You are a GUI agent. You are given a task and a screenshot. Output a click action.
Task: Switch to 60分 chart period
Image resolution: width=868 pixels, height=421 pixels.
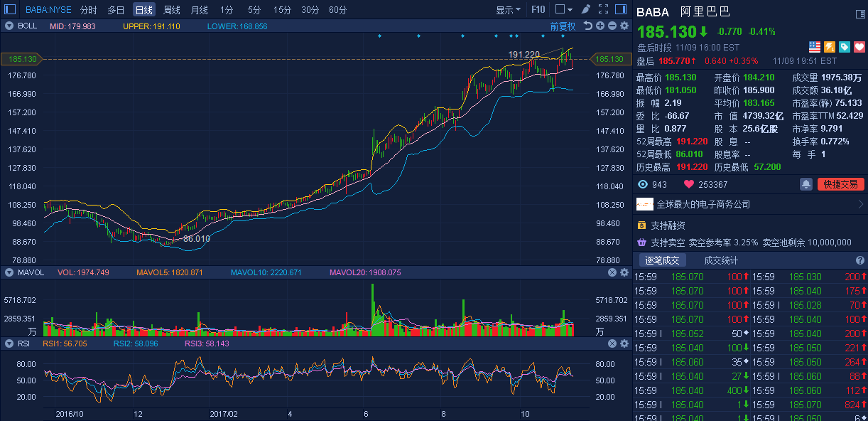pyautogui.click(x=337, y=10)
